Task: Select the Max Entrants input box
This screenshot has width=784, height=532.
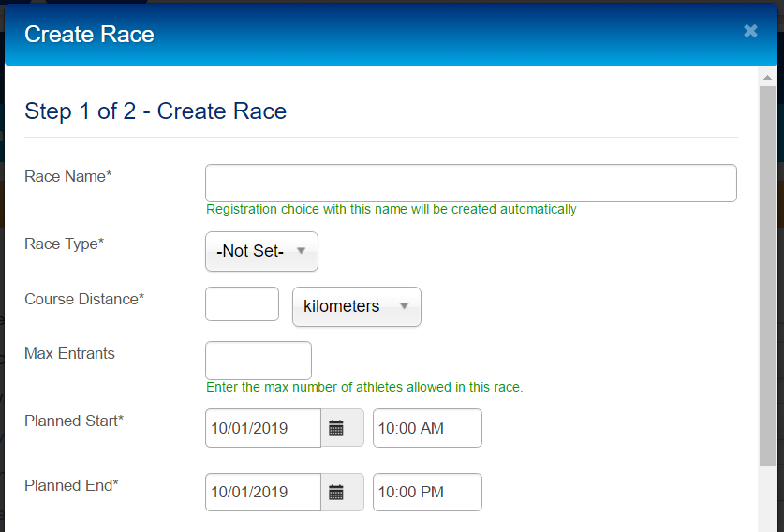Action: pyautogui.click(x=258, y=361)
